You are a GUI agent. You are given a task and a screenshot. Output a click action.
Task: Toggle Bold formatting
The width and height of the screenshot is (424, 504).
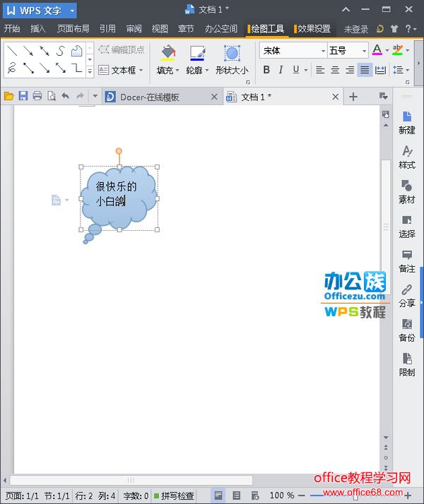tap(266, 70)
